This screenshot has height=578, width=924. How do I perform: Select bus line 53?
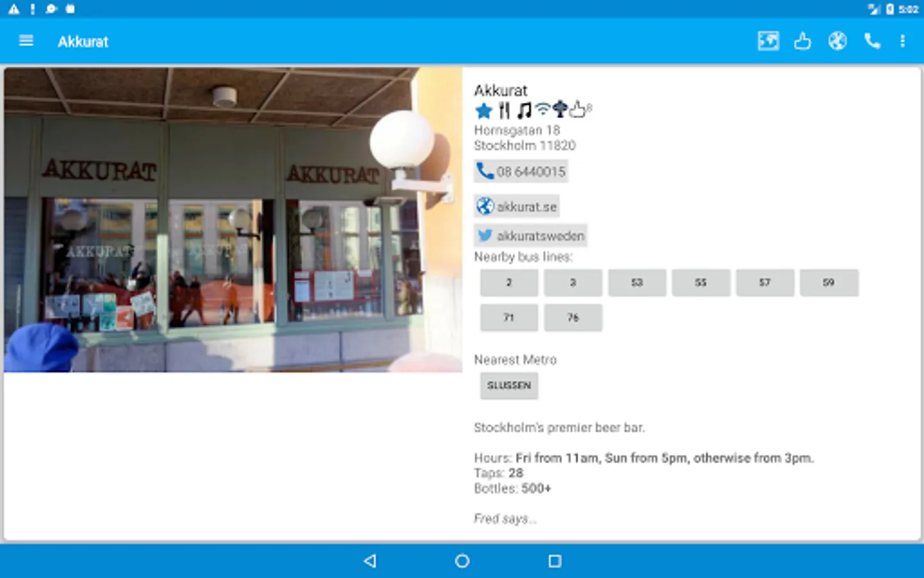click(637, 283)
